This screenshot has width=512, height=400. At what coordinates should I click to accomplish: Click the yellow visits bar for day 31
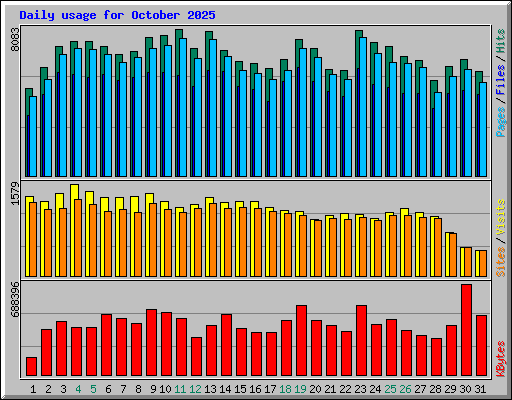477,263
